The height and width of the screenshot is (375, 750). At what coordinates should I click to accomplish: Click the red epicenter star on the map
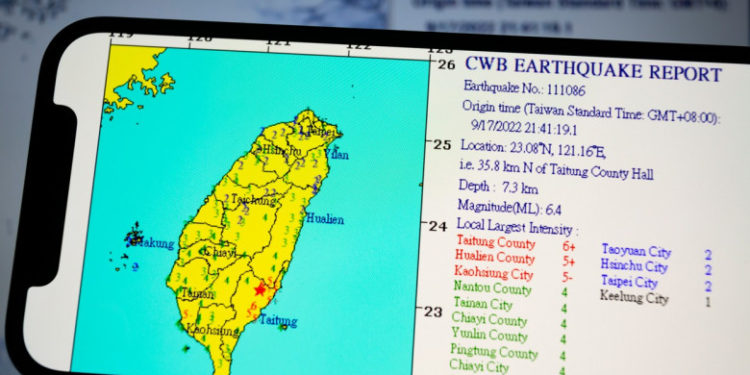[260, 290]
